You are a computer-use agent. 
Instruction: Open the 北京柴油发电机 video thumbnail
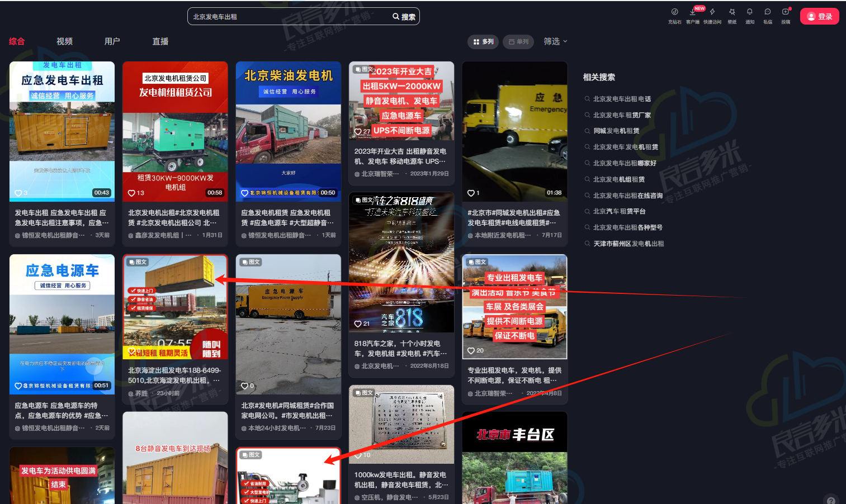click(288, 131)
